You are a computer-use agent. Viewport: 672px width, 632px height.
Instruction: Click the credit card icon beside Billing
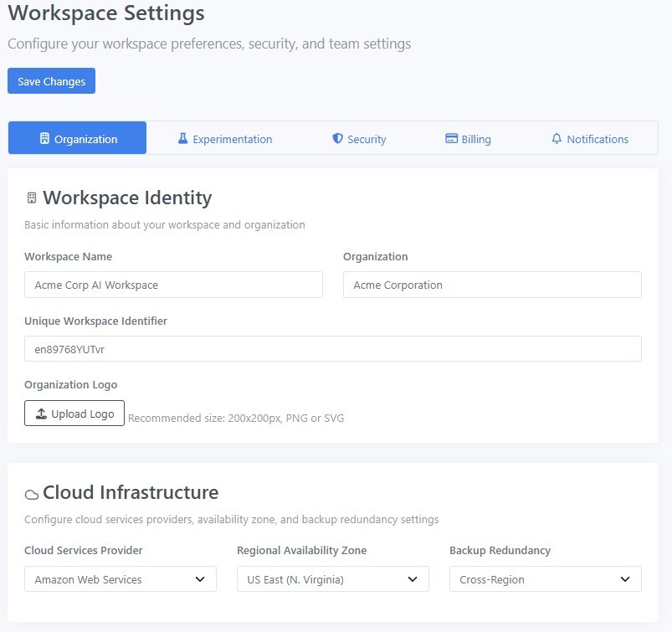451,139
